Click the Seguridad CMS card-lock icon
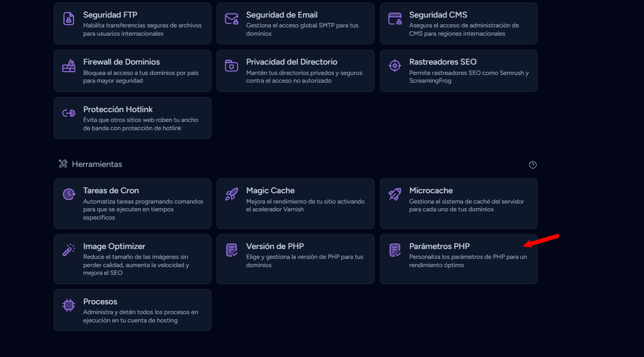 click(395, 19)
